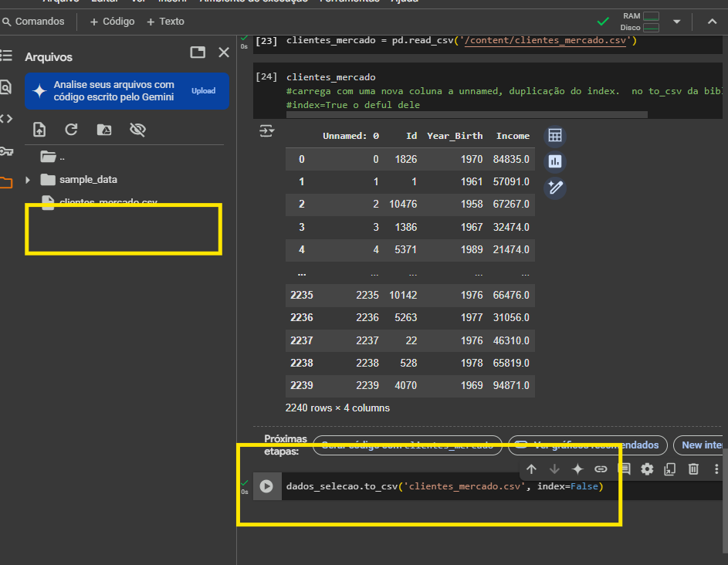Image resolution: width=728 pixels, height=565 pixels.
Task: Open the cell editor settings gear
Action: tap(647, 469)
